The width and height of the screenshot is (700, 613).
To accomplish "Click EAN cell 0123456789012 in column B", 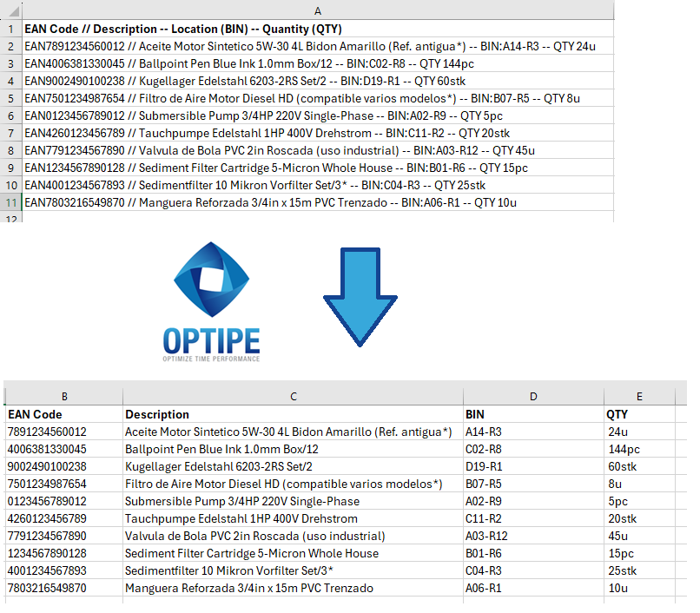I will [x=64, y=501].
